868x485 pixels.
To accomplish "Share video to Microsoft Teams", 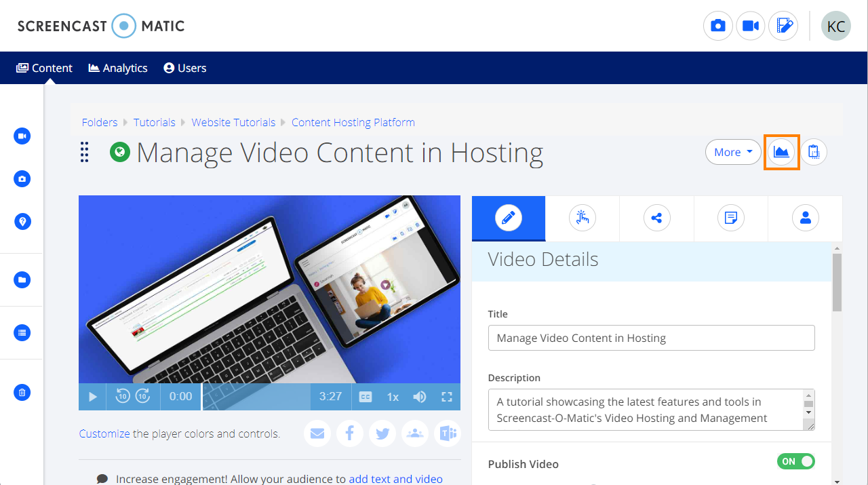I will [448, 433].
